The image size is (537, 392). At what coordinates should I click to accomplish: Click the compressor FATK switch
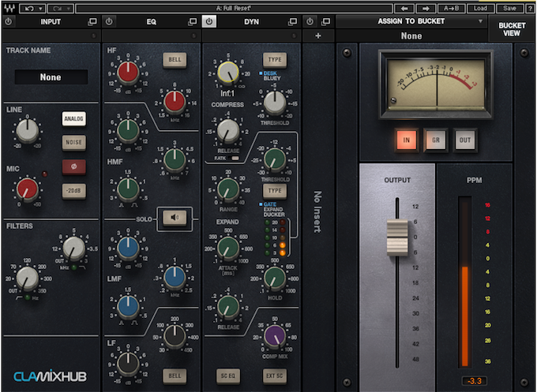point(235,158)
